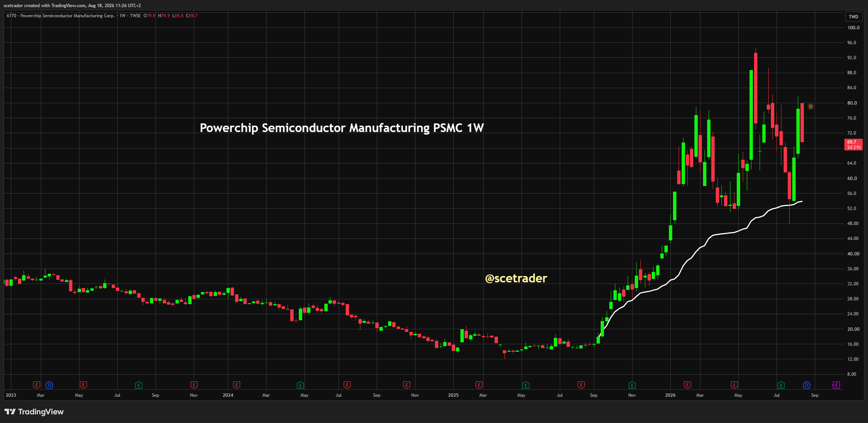
Task: Click the L69.5 low value in the legend
Action: [x=178, y=16]
